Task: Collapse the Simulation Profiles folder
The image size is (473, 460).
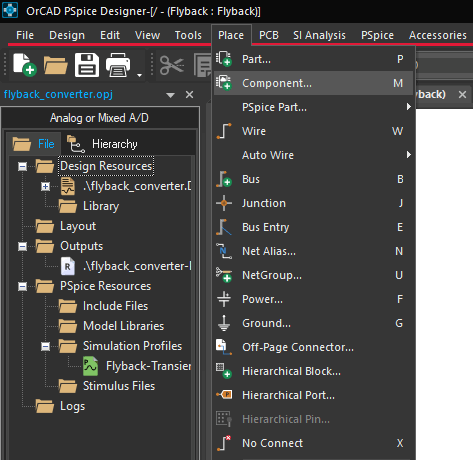Action: pos(45,346)
